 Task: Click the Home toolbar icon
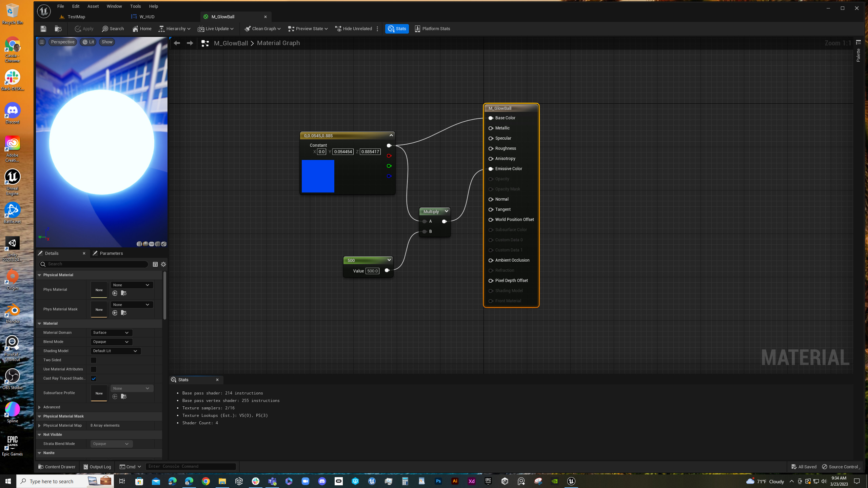coord(141,29)
